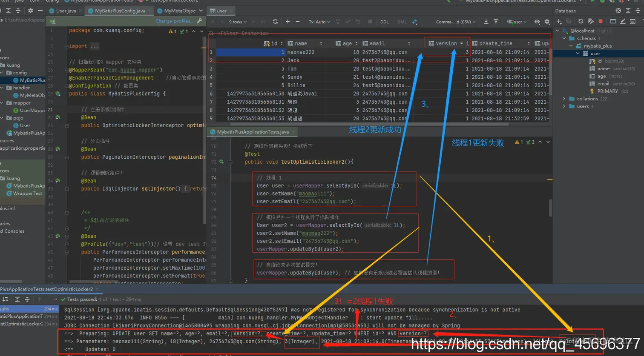Image resolution: width=644 pixels, height=356 pixels.
Task: Select the PRIMARY key node
Action: pyautogui.click(x=609, y=91)
